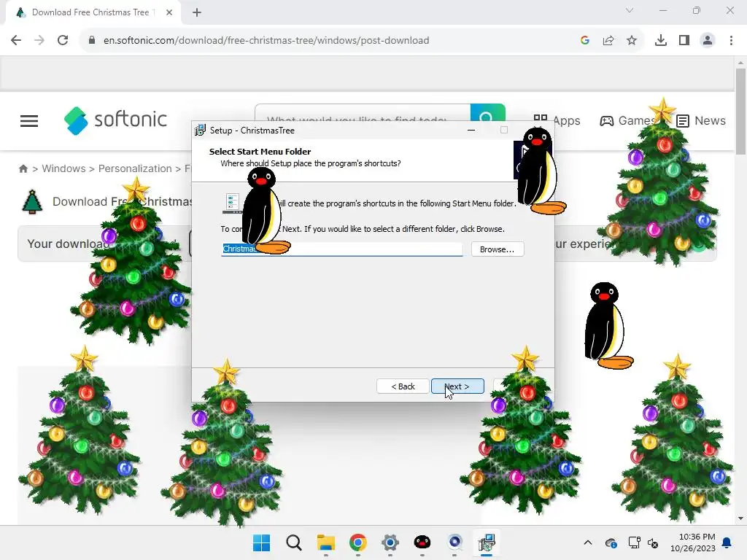Click the Setup installer title bar icon
This screenshot has height=560, width=747.
click(201, 130)
